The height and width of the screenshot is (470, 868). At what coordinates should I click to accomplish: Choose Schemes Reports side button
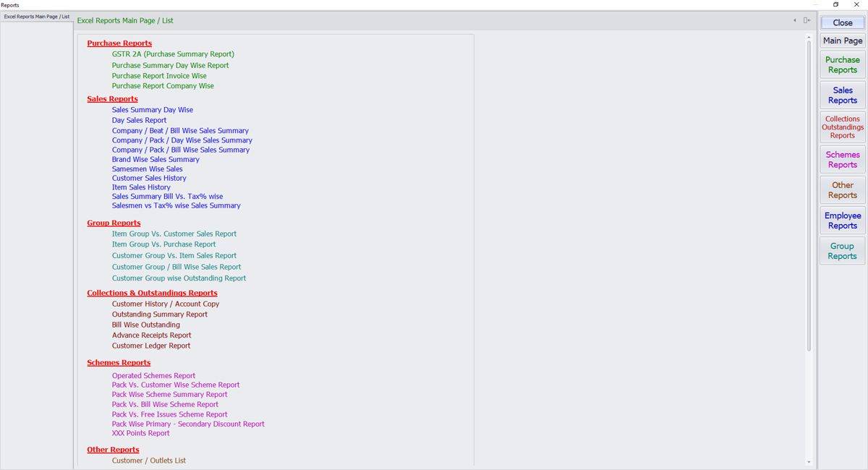pyautogui.click(x=842, y=160)
